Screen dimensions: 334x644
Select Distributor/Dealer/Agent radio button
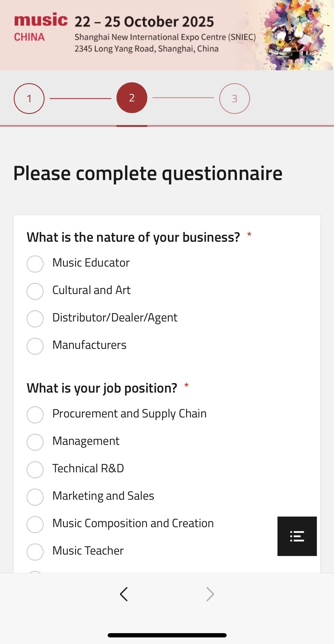tap(35, 319)
